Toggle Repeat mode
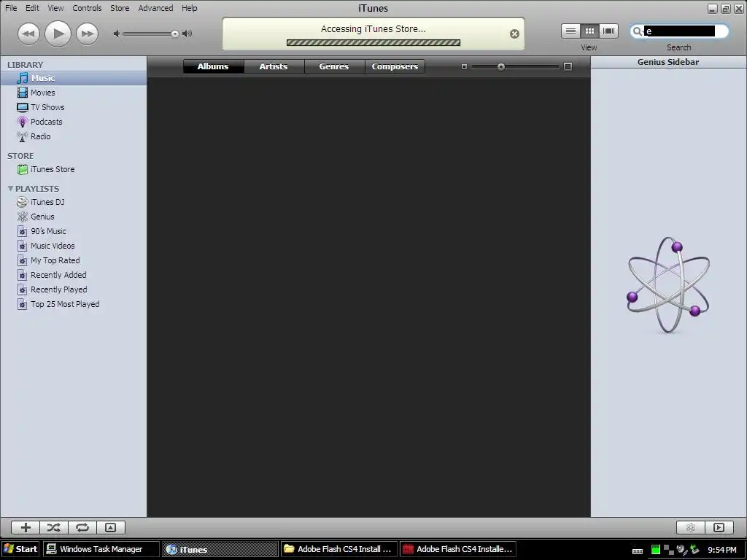747x560 pixels. [82, 527]
